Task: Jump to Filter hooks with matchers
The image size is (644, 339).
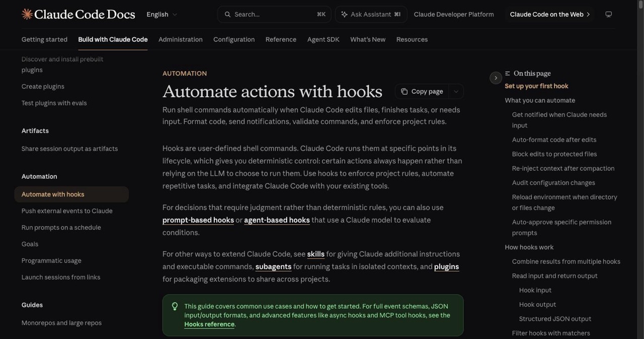Action: [x=551, y=333]
